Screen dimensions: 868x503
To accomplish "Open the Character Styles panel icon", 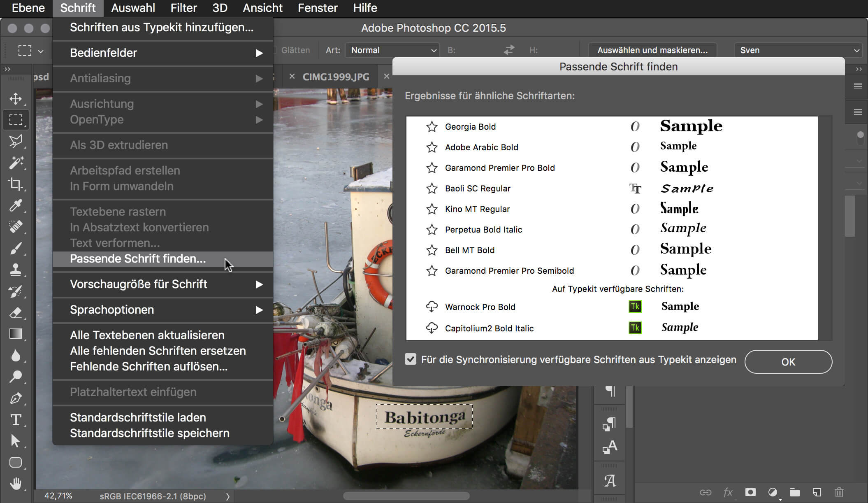I will pyautogui.click(x=609, y=447).
